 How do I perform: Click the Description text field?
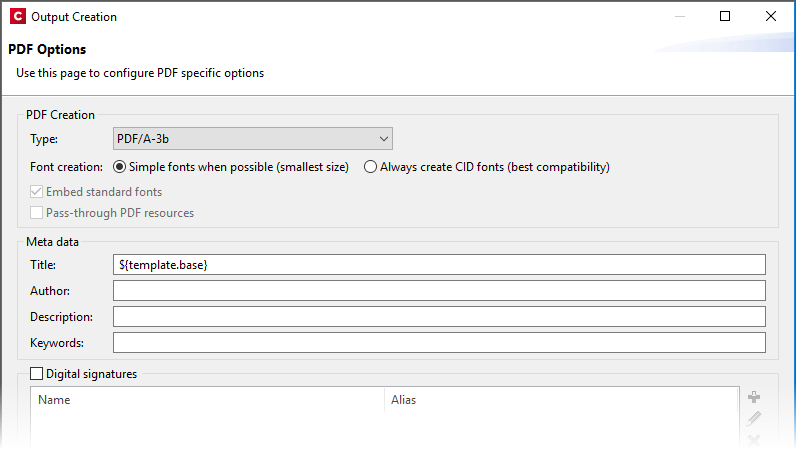(x=439, y=317)
